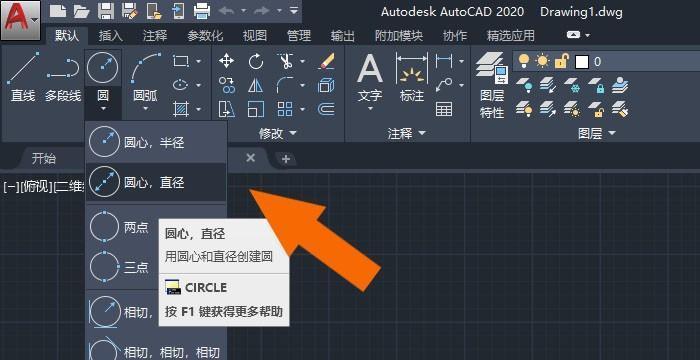
Task: Close the current drawing tab
Action: tap(251, 158)
